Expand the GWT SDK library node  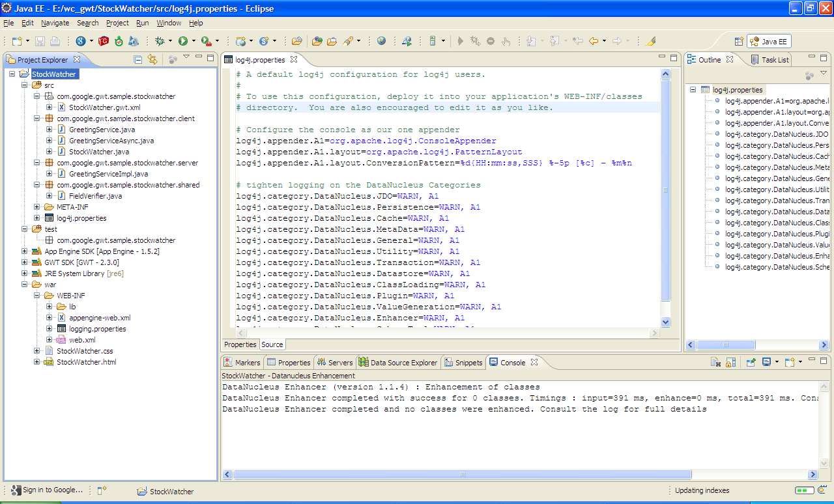25,262
